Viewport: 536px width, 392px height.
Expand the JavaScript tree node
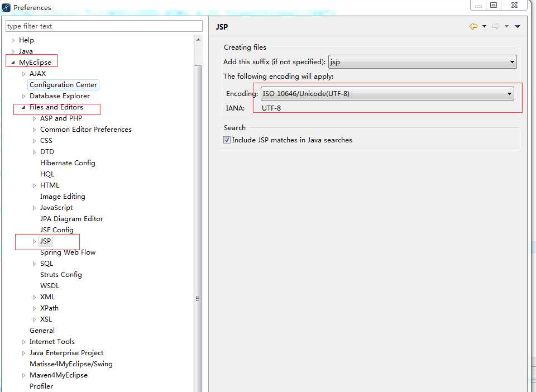[x=34, y=208]
